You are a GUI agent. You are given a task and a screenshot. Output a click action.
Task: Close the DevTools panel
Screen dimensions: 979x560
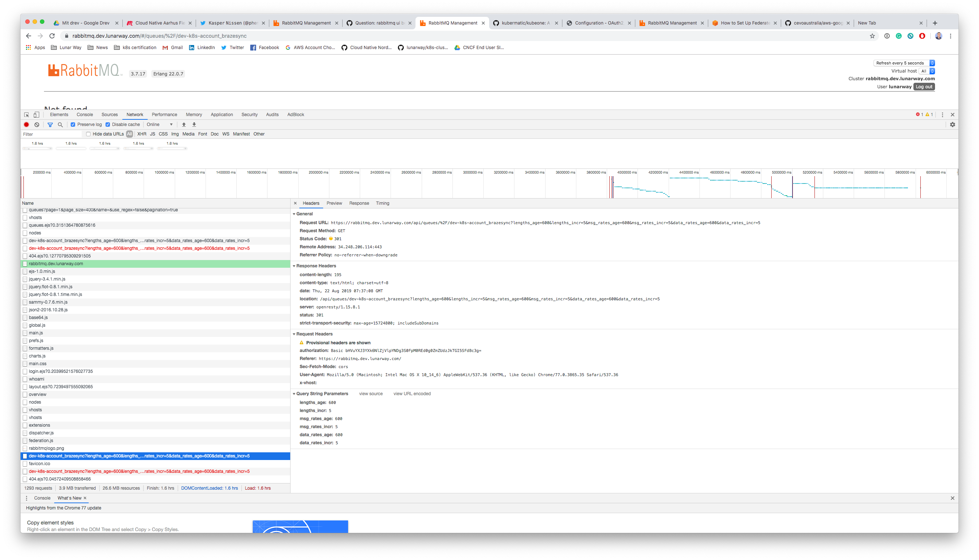pyautogui.click(x=953, y=115)
